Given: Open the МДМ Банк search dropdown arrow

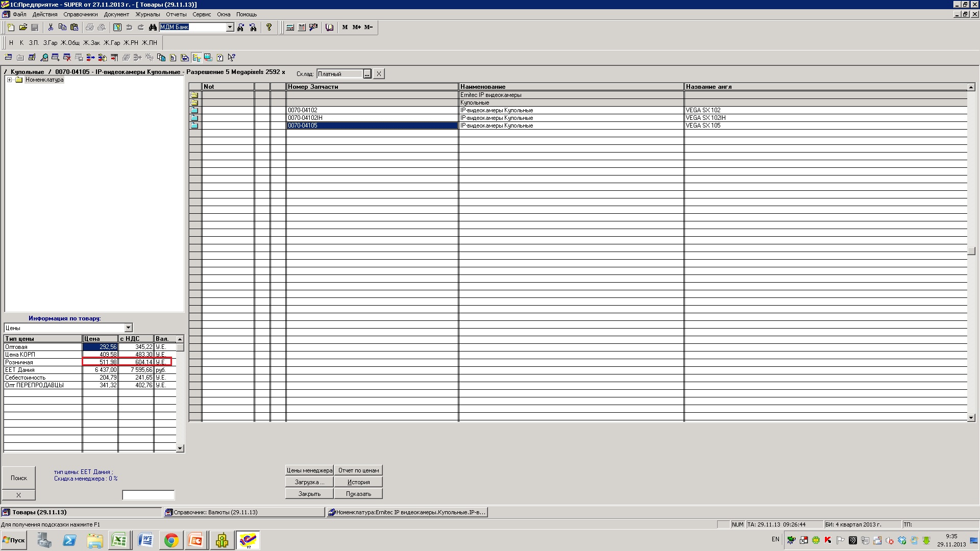Looking at the screenshot, I should [230, 28].
